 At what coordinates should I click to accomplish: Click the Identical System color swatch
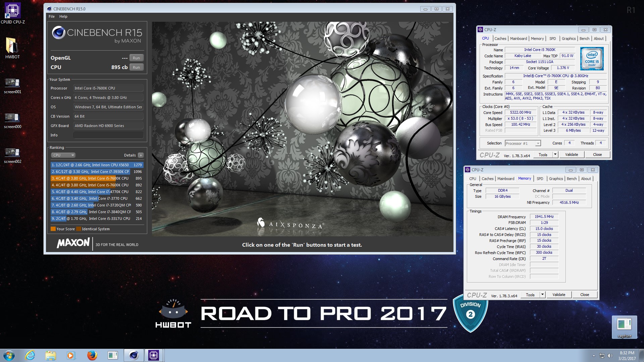78,229
